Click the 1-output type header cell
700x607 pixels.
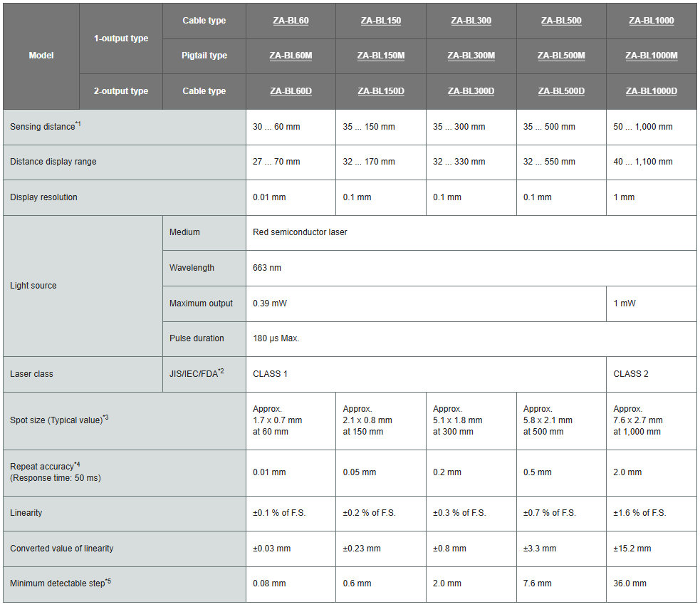[121, 38]
